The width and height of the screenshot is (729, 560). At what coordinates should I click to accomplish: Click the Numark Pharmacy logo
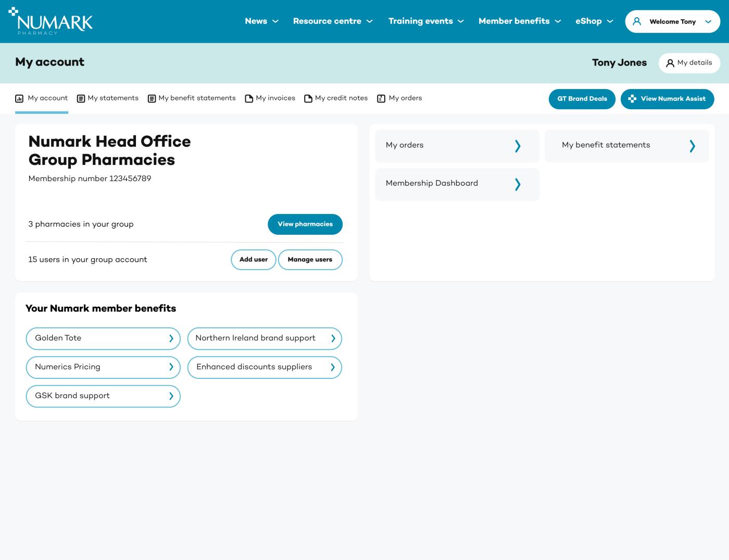(x=51, y=21)
